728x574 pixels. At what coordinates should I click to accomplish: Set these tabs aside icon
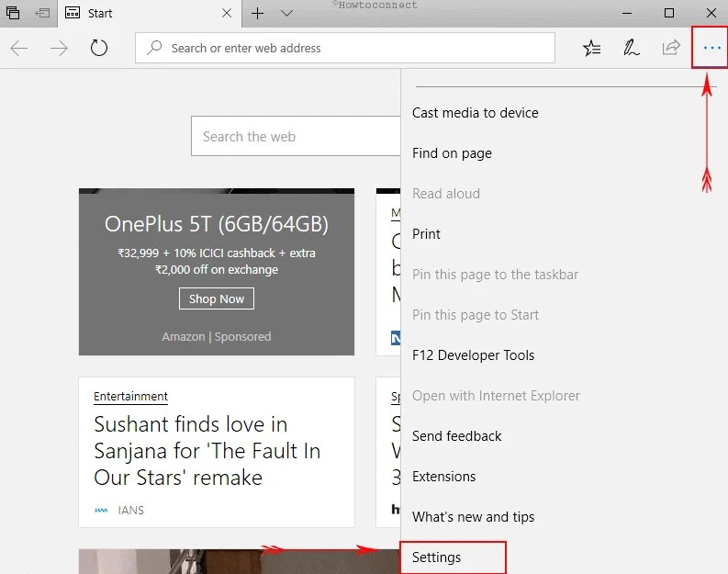(42, 13)
